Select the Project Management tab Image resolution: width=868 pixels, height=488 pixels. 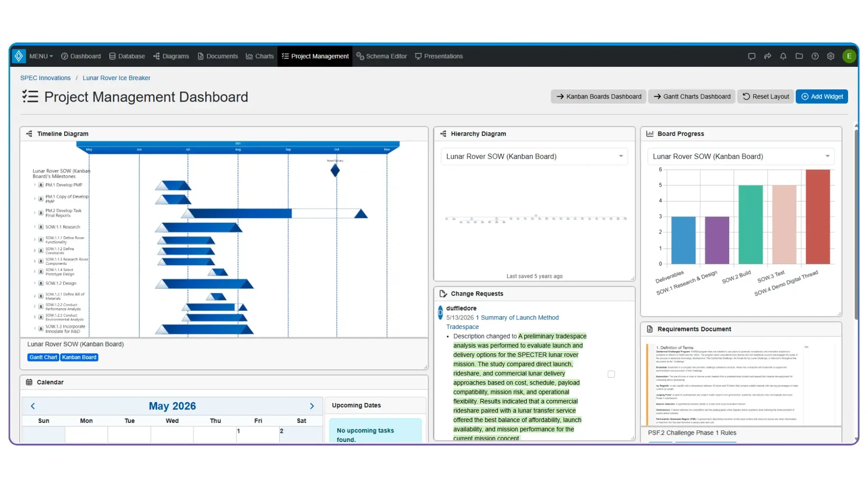click(x=315, y=56)
